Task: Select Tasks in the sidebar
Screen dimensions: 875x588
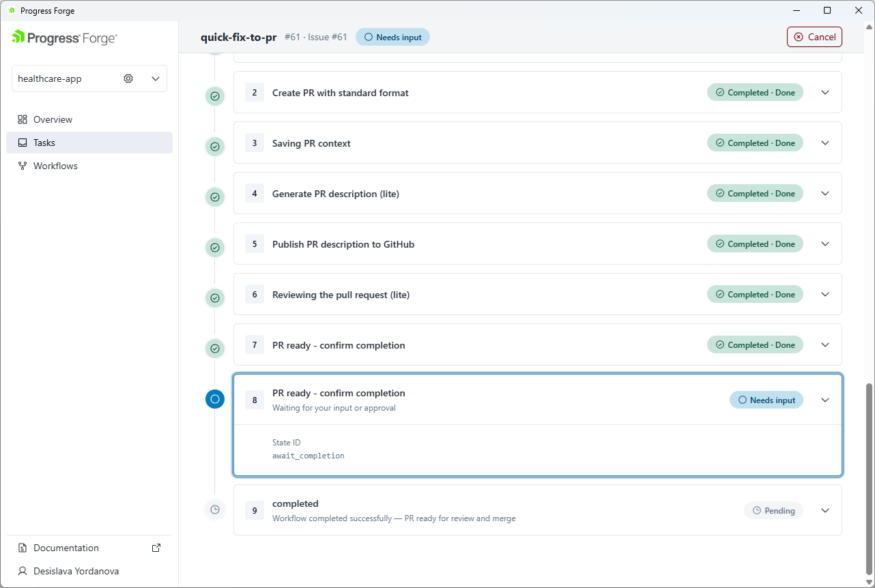Action: (89, 143)
